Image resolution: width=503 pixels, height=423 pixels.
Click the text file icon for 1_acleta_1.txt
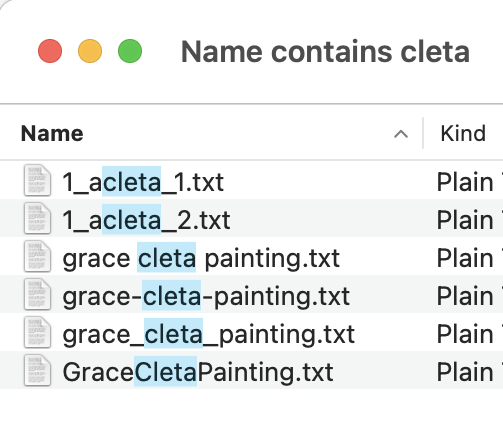point(37,180)
